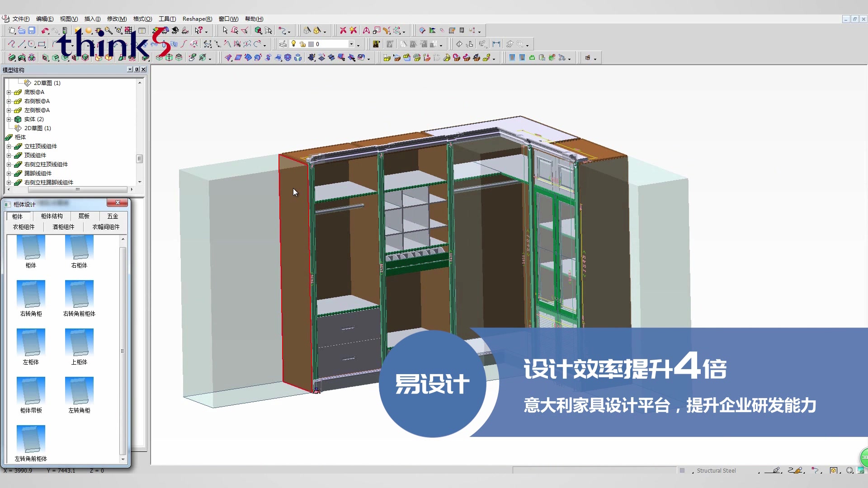This screenshot has height=488, width=868.
Task: Click the zoom magnifier icon
Action: [x=108, y=30]
